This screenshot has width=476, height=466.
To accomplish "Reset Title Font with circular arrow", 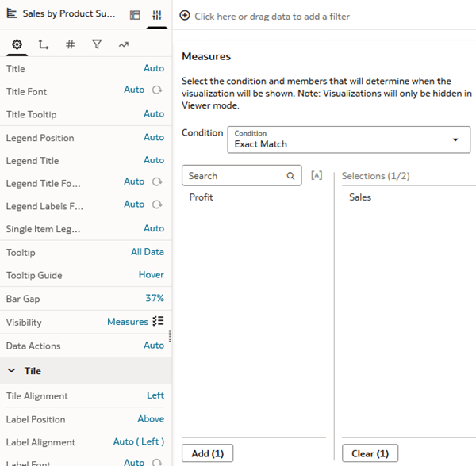I will click(x=157, y=90).
